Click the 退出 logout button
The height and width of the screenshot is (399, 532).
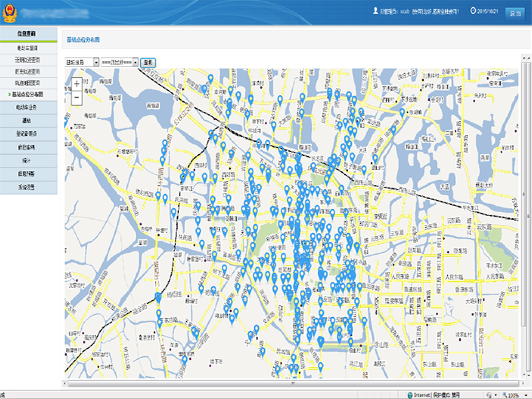(x=514, y=12)
